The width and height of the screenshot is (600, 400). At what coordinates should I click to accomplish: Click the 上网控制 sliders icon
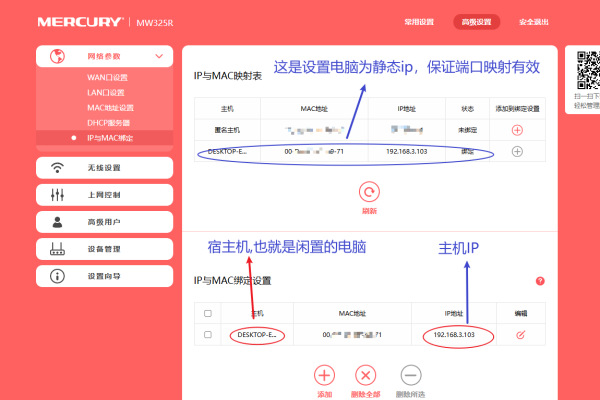click(x=57, y=195)
